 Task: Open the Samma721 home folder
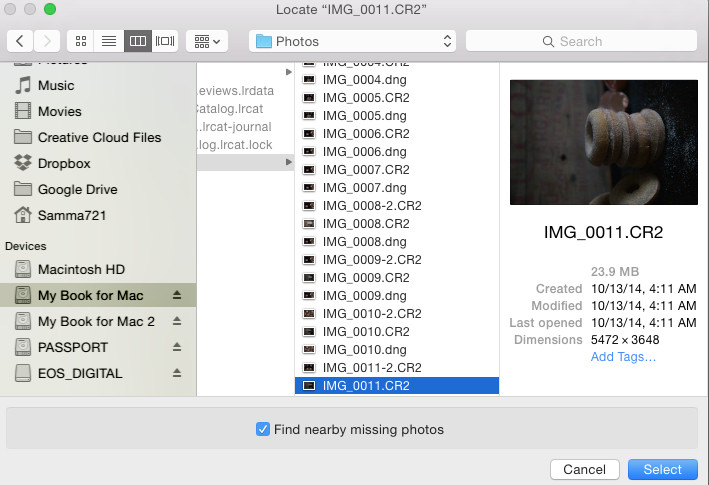point(71,216)
